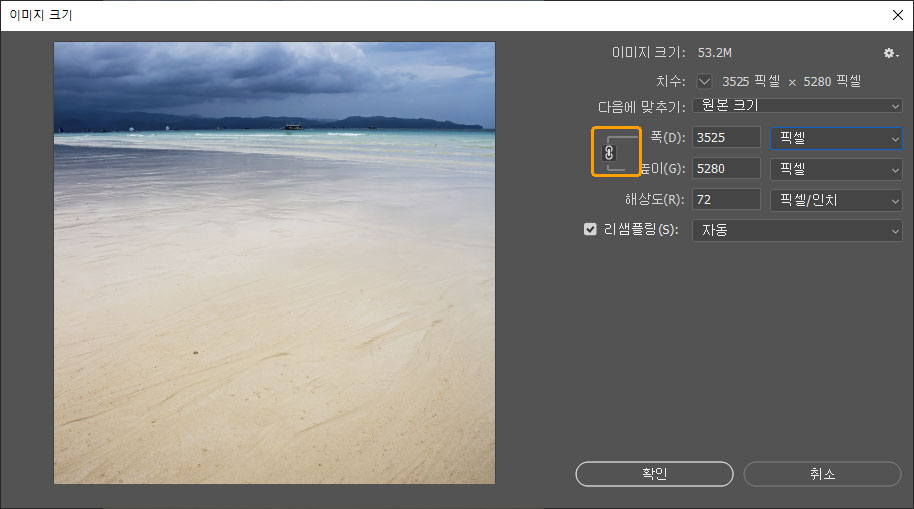Screen dimensions: 914x509
Task: Click the 이미지 크기 title bar text
Action: coord(41,15)
